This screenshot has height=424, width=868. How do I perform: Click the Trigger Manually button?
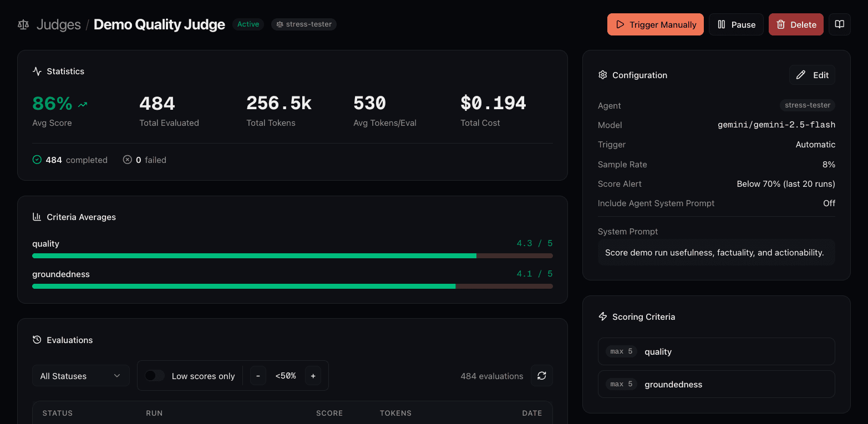pyautogui.click(x=656, y=24)
